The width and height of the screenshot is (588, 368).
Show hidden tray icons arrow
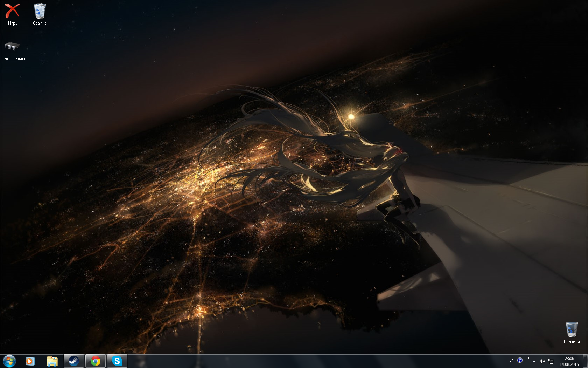[x=534, y=361]
